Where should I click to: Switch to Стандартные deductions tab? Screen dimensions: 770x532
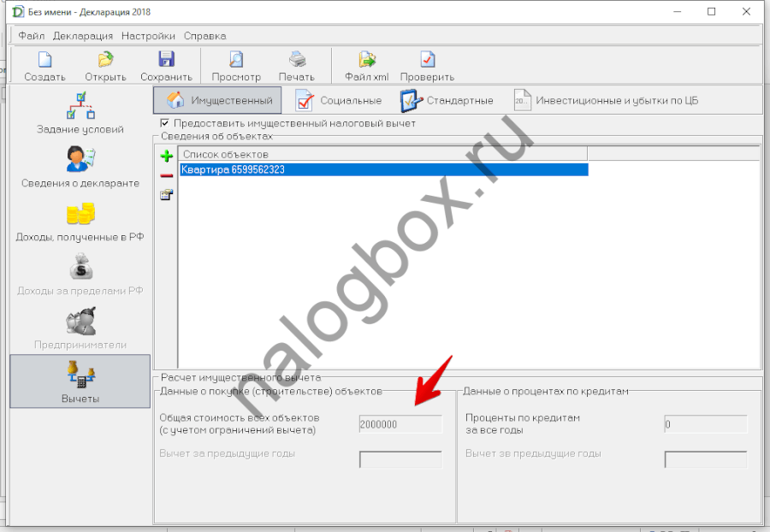click(x=447, y=101)
